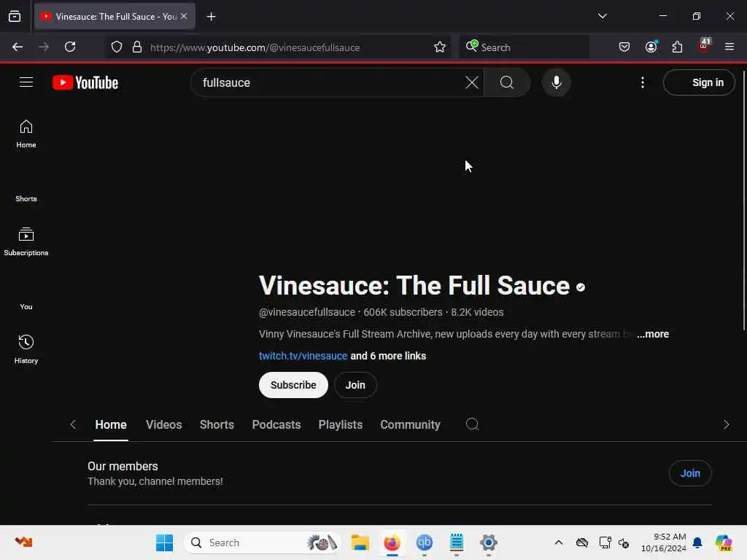Click the YouTube logo

tap(85, 82)
